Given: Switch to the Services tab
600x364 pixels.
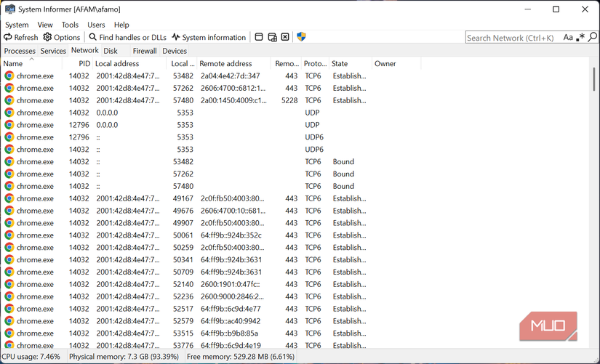Looking at the screenshot, I should pos(53,51).
